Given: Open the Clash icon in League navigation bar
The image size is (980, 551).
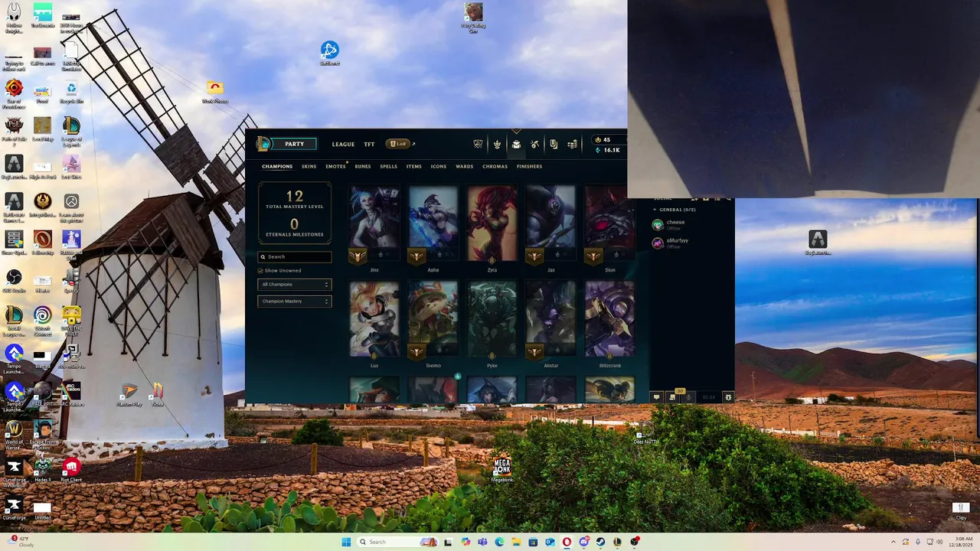Looking at the screenshot, I should pos(479,144).
